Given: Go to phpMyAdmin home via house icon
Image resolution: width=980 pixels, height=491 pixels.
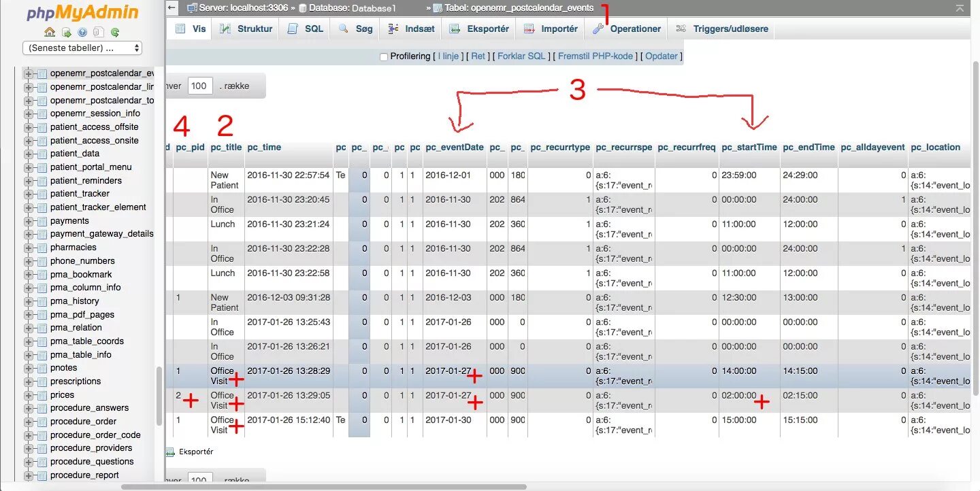Looking at the screenshot, I should pos(50,32).
